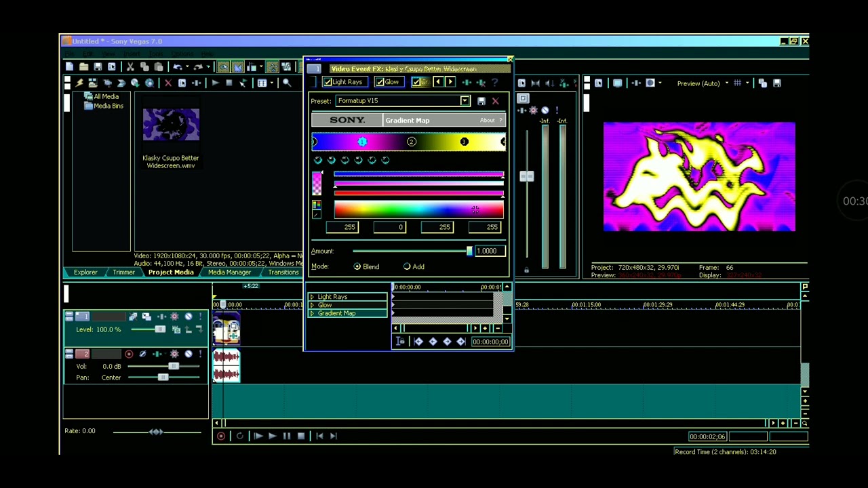Invert phase on audio track 2
The width and height of the screenshot is (868, 488).
pos(142,354)
